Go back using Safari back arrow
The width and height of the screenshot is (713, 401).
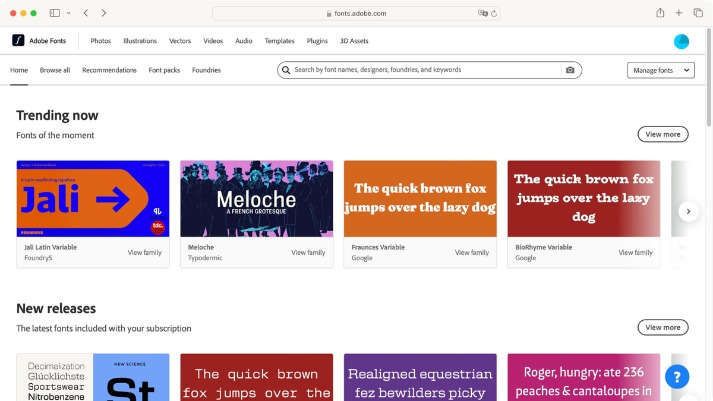(x=86, y=13)
